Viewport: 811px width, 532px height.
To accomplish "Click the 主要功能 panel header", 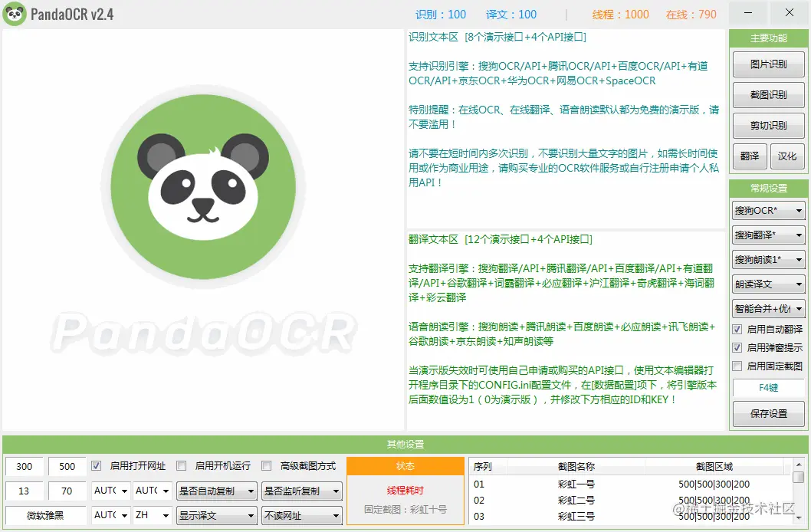I will (769, 38).
